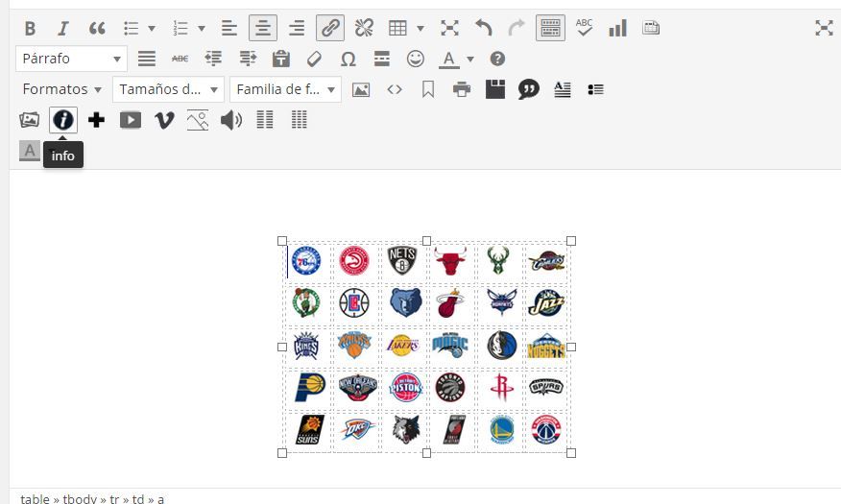Open the Tamaños de fuente dropdown
This screenshot has height=504, width=841.
tap(168, 89)
